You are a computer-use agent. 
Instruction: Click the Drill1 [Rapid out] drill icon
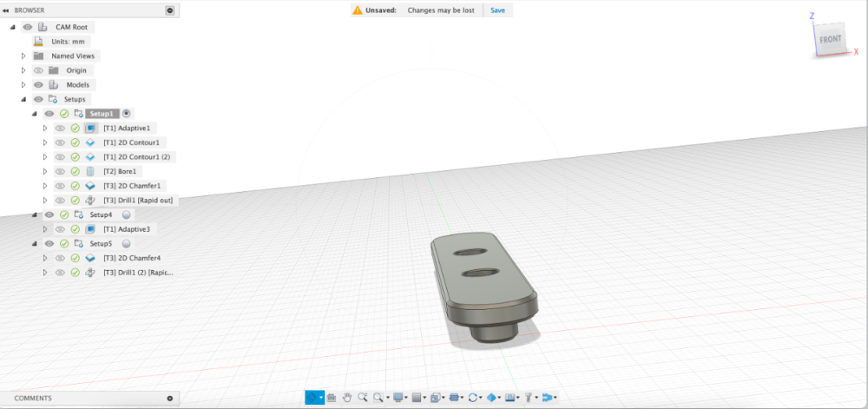tap(91, 201)
